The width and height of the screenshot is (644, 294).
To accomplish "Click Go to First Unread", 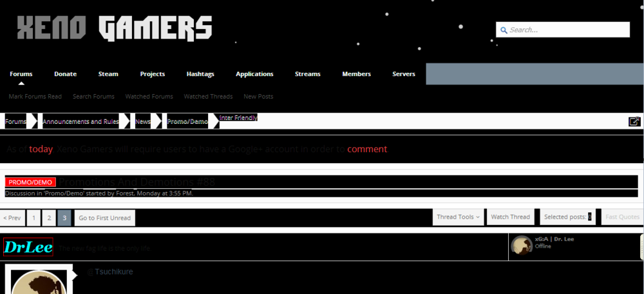I will pos(105,218).
